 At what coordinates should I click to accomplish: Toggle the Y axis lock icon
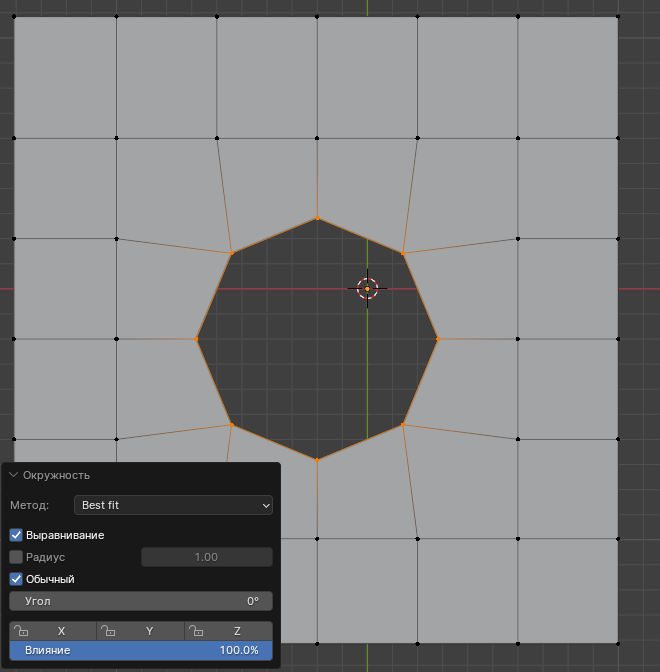click(108, 631)
